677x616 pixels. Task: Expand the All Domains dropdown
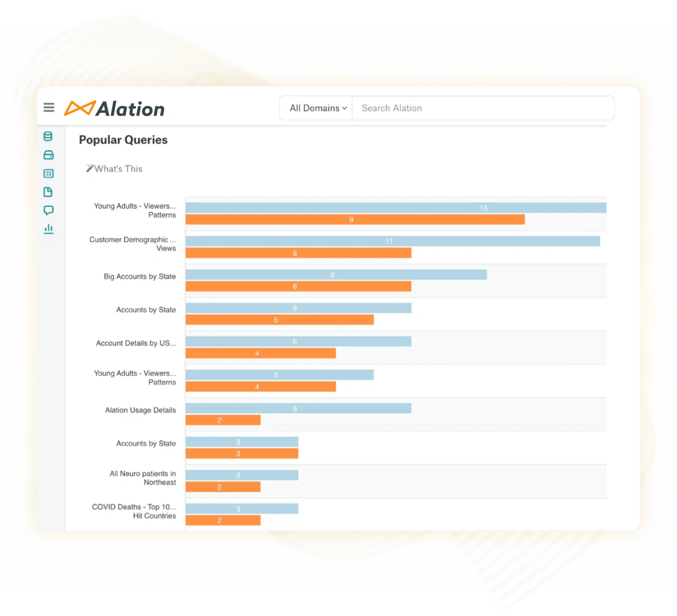316,108
